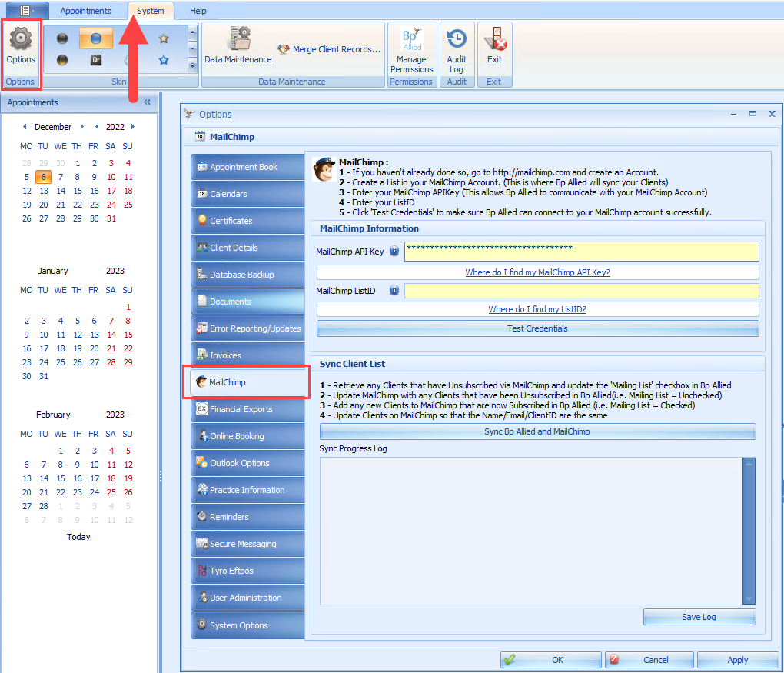The image size is (784, 673).
Task: Open the Appointment Book options
Action: [247, 167]
